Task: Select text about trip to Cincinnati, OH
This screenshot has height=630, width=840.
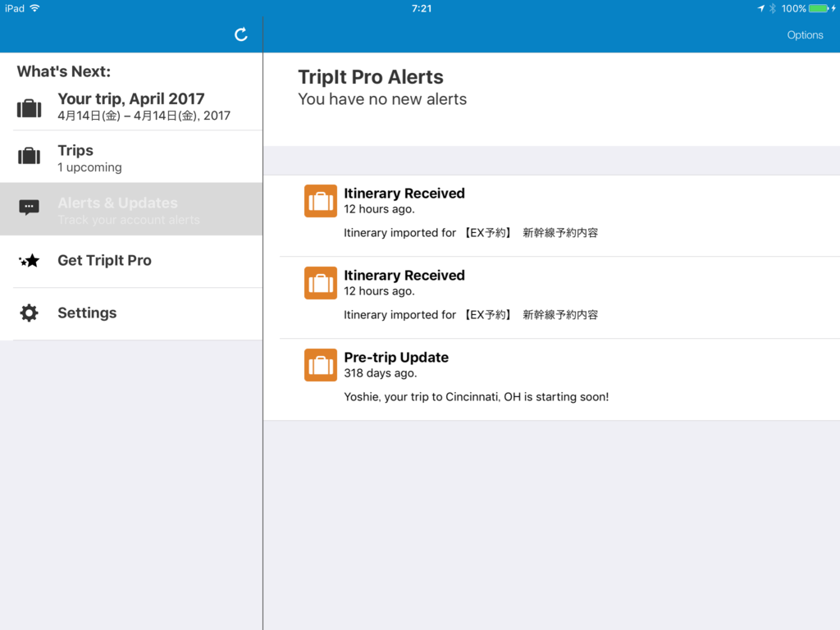Action: coord(477,397)
